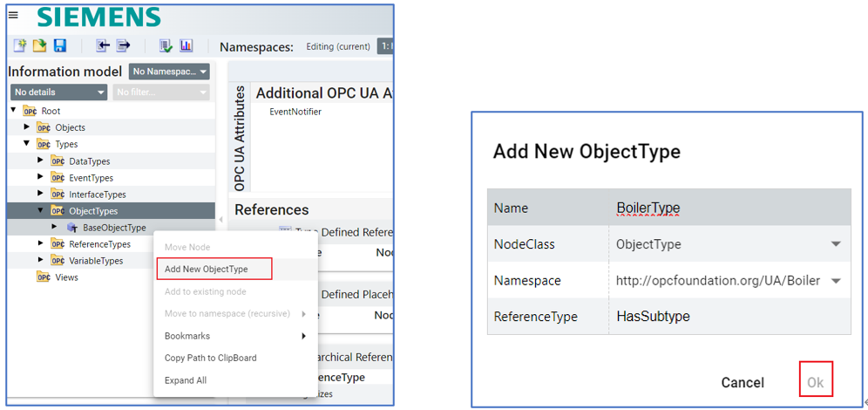Screen dimensions: 868x410
Task: Choose Expand All in context menu
Action: (x=235, y=380)
